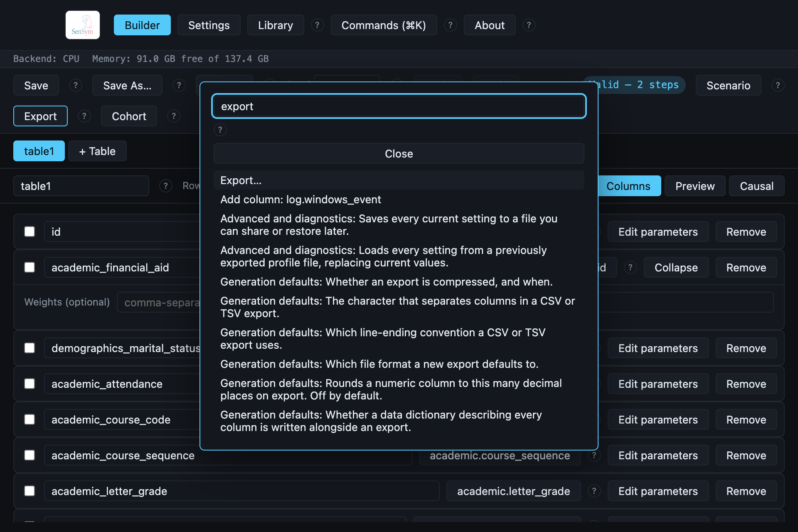The width and height of the screenshot is (798, 532).
Task: Open the Settings tab
Action: pyautogui.click(x=209, y=25)
